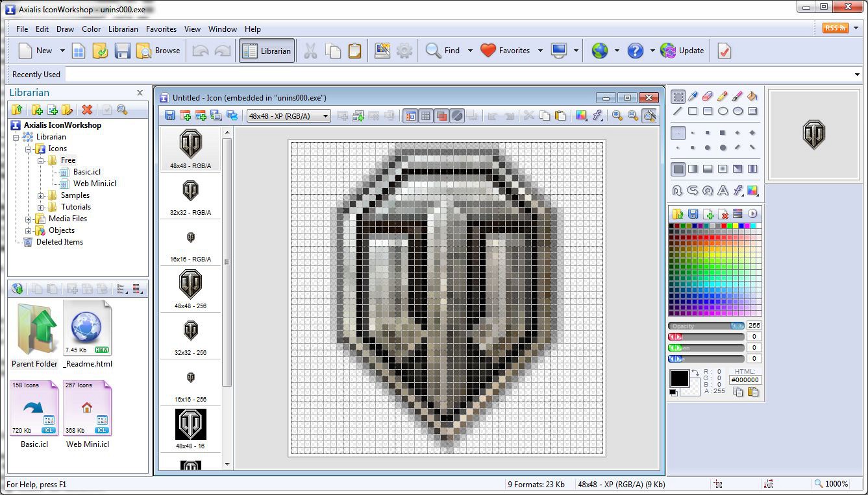This screenshot has width=868, height=495.
Task: Select the text tool with letter A
Action: [723, 191]
